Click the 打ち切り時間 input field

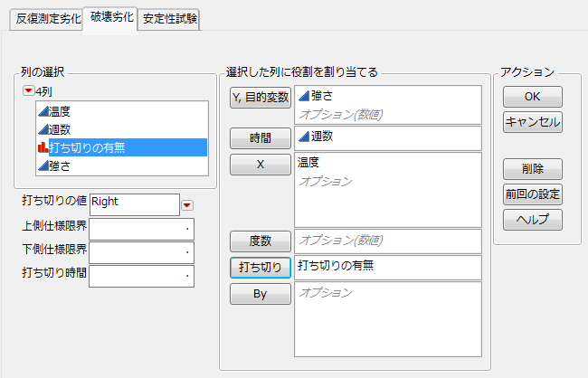pos(141,276)
